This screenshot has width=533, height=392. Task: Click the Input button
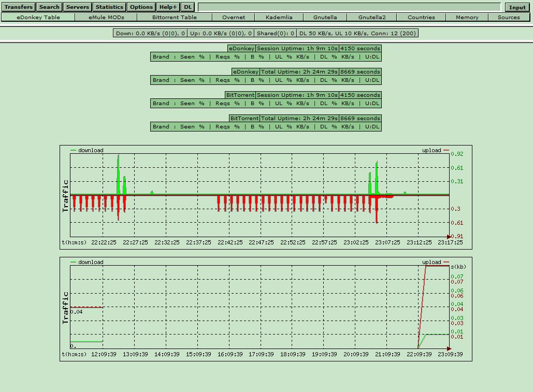[517, 7]
